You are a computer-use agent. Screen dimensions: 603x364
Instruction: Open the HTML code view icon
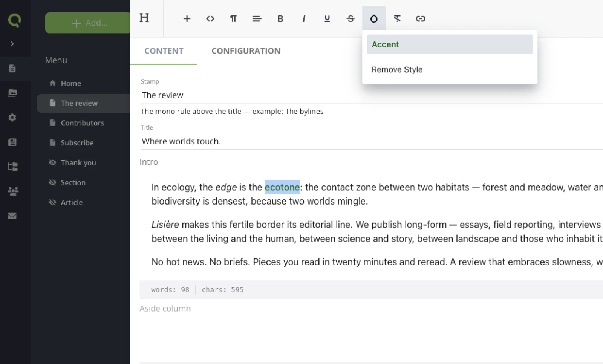pyautogui.click(x=210, y=18)
